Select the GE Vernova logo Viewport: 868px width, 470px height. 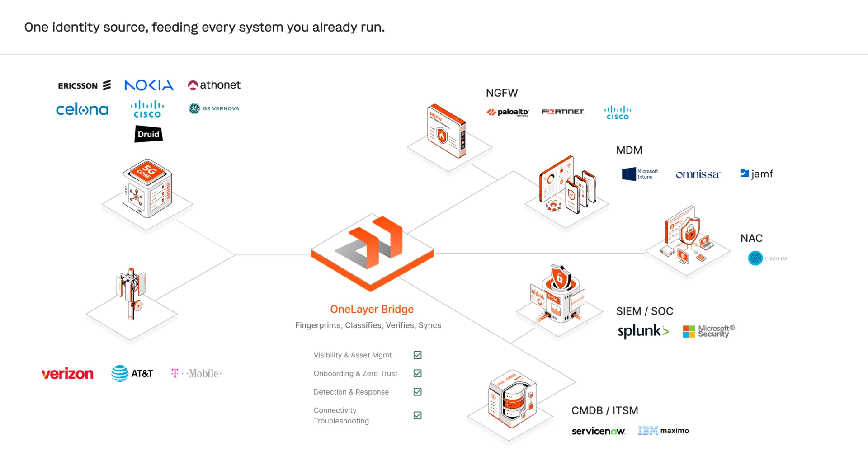(x=214, y=108)
